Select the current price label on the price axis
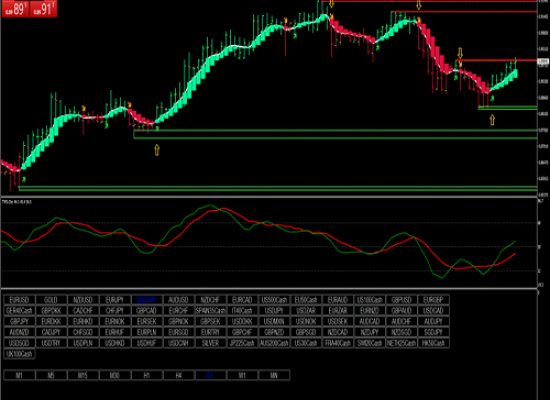The height and width of the screenshot is (400, 550). tap(543, 62)
